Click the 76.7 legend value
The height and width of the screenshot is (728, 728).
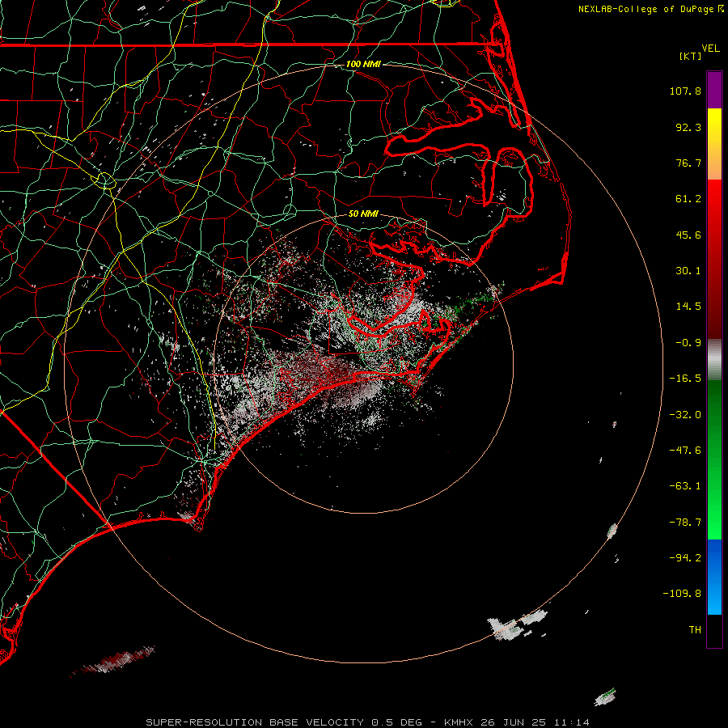tap(688, 163)
